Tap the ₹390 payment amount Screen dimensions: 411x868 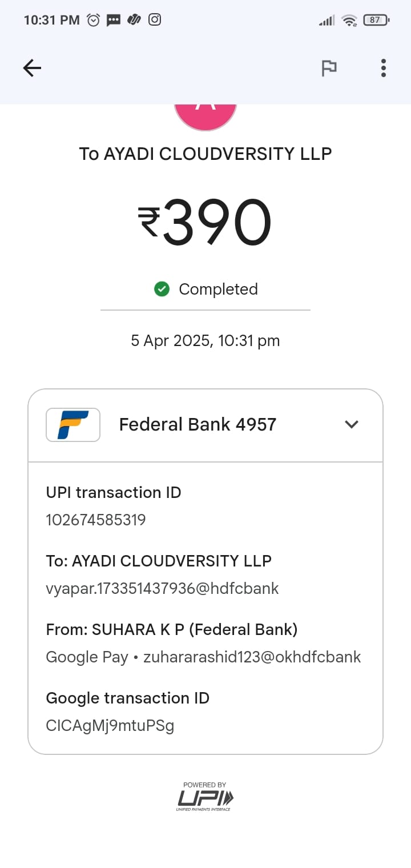coord(205,223)
